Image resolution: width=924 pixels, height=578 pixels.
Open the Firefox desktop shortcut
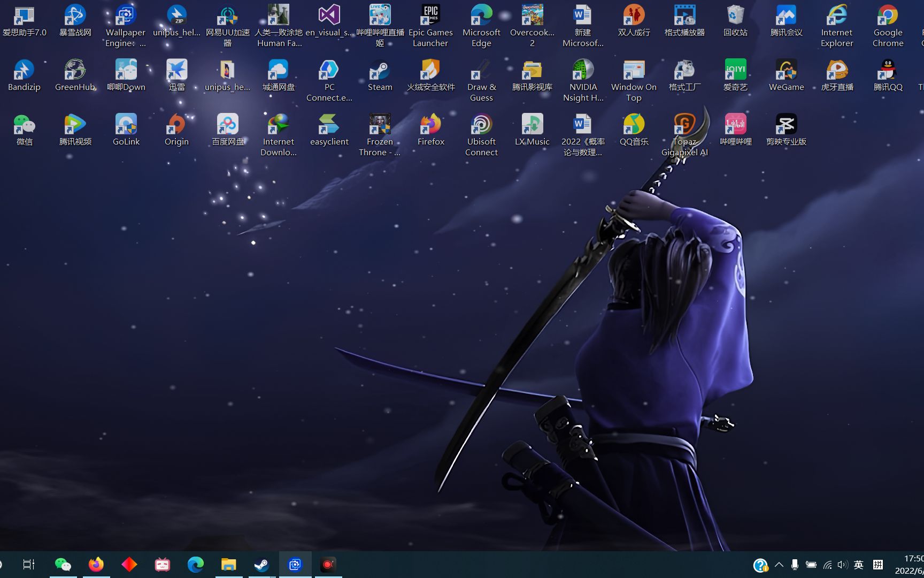[x=430, y=131]
